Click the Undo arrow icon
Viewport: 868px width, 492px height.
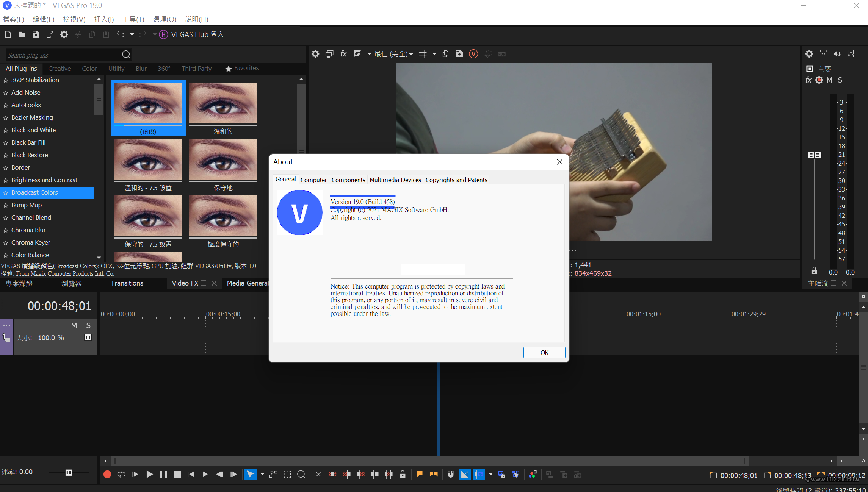coord(121,34)
